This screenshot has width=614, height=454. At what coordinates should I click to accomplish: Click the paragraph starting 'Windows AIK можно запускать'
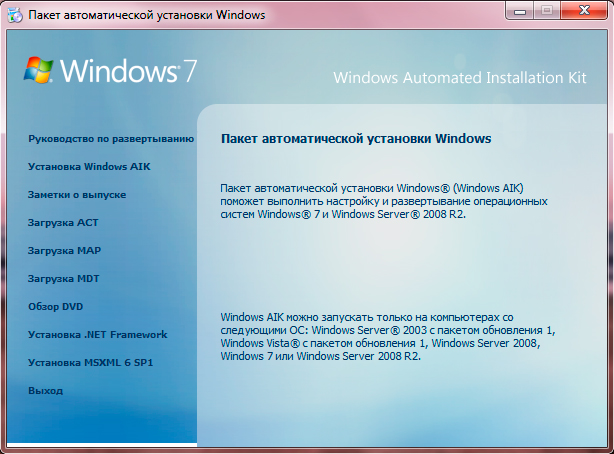[388, 336]
